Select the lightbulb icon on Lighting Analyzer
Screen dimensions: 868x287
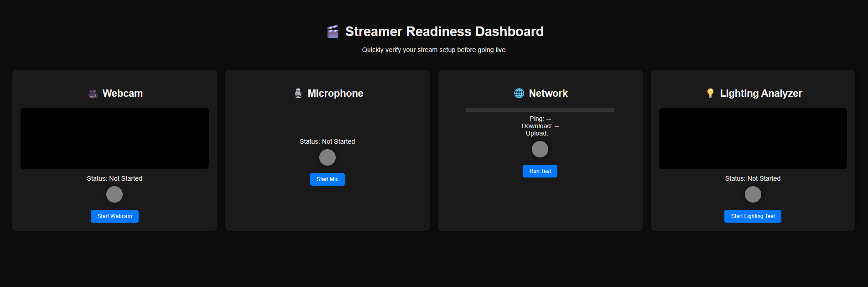(x=711, y=93)
